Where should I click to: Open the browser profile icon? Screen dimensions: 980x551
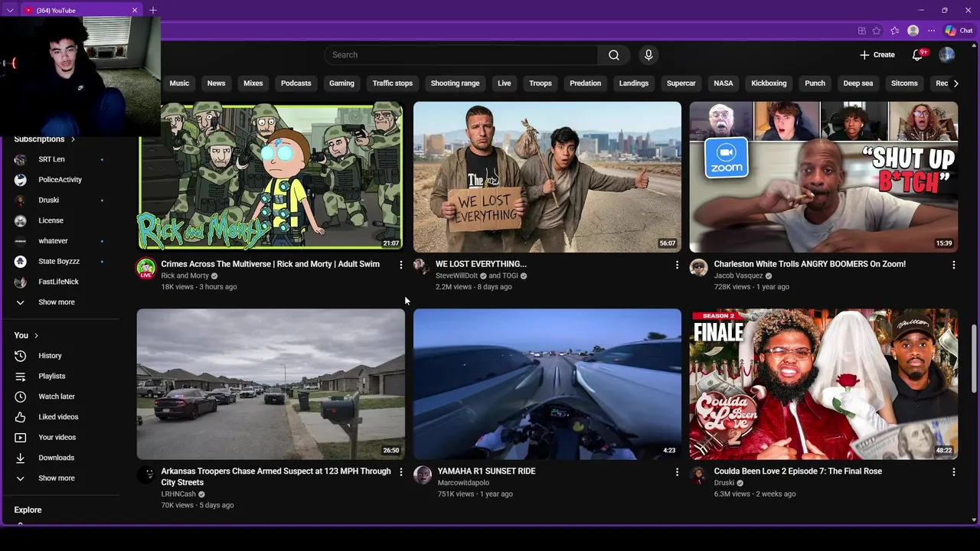[913, 31]
